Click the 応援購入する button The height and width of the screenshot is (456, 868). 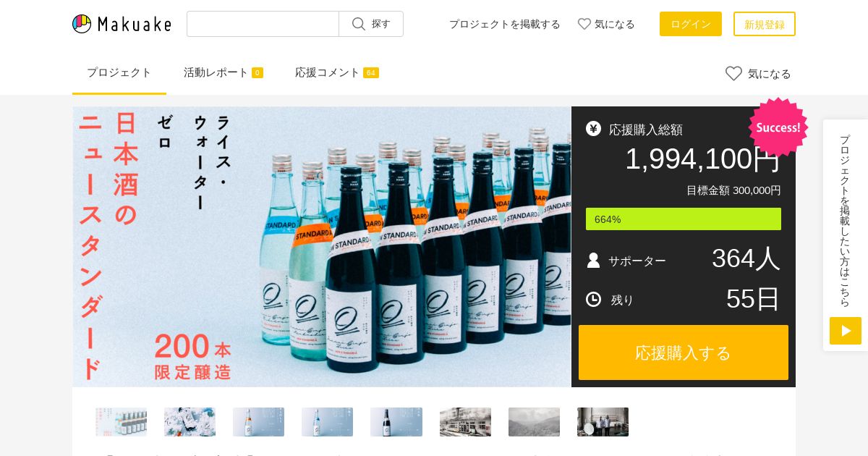[684, 352]
